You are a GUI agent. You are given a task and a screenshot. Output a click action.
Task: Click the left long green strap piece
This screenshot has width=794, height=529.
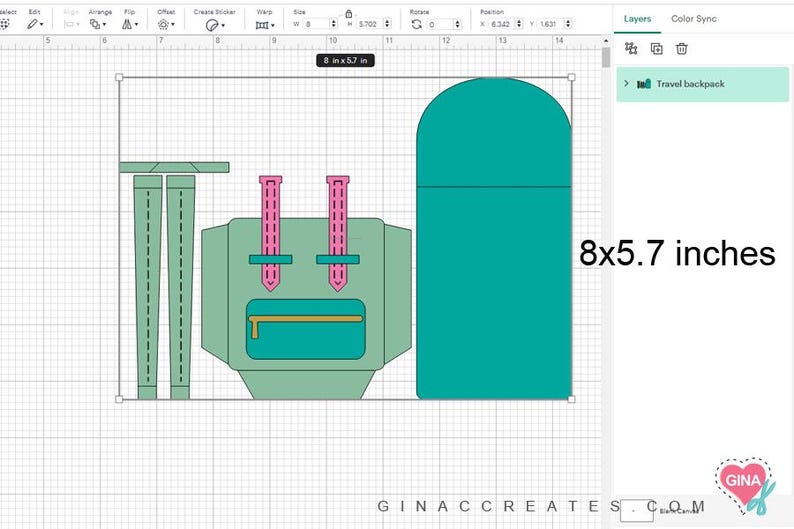coord(148,288)
